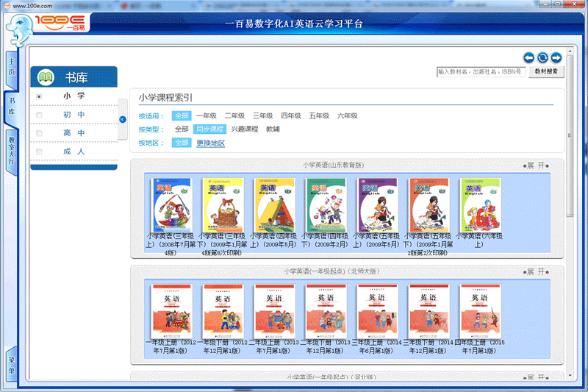Open 北师大版 一年级下册 textbook cover

click(223, 311)
